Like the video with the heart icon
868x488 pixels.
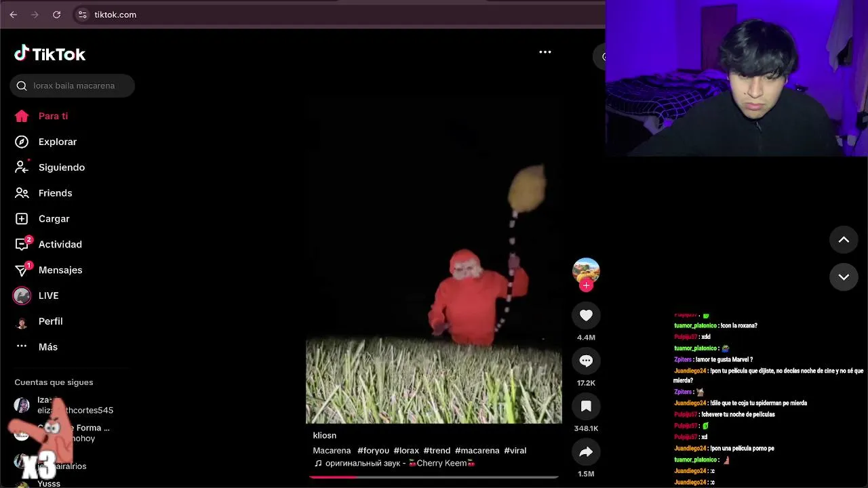coord(586,315)
